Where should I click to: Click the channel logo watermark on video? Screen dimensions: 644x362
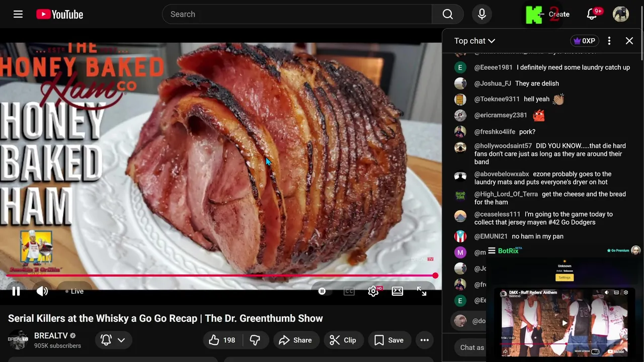(x=423, y=259)
